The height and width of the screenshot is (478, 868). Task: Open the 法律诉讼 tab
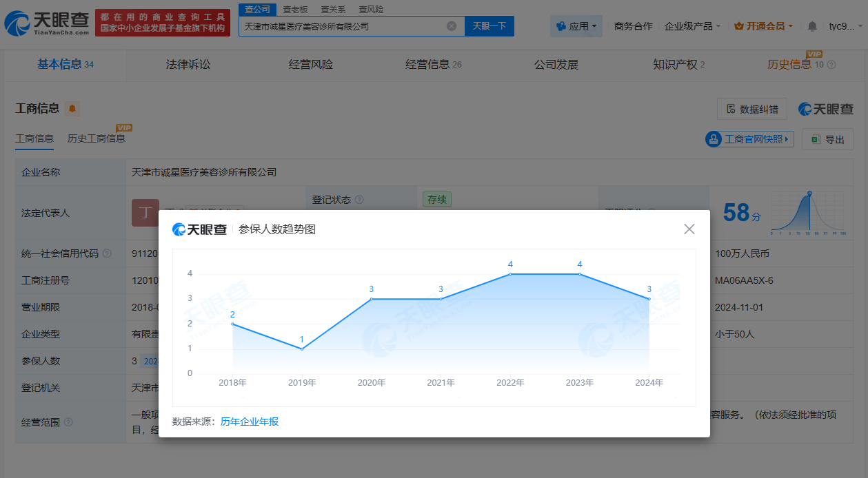pos(188,65)
